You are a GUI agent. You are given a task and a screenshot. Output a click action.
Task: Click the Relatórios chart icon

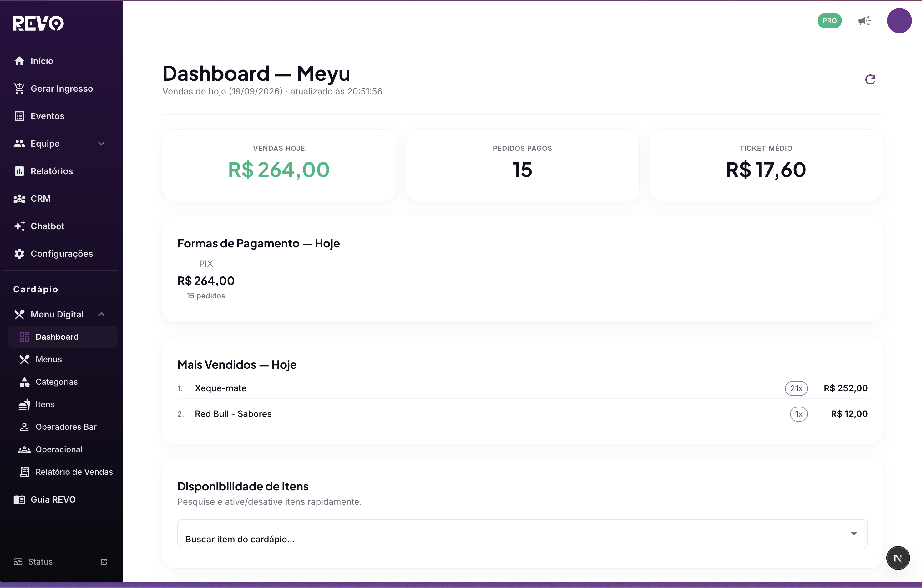click(19, 171)
